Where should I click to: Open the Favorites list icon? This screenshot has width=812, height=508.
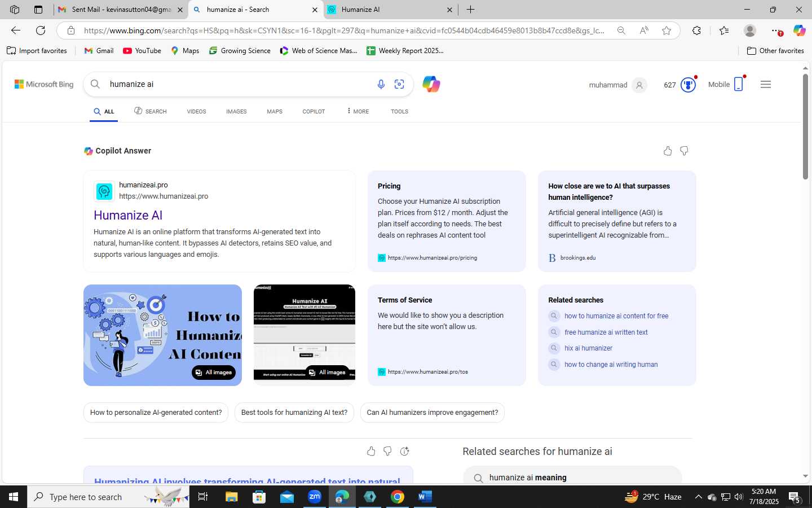coord(724,30)
